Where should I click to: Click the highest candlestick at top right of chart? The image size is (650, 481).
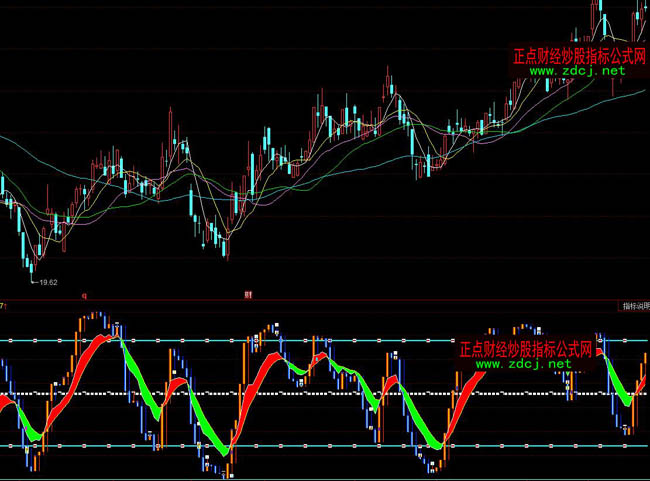pyautogui.click(x=603, y=15)
